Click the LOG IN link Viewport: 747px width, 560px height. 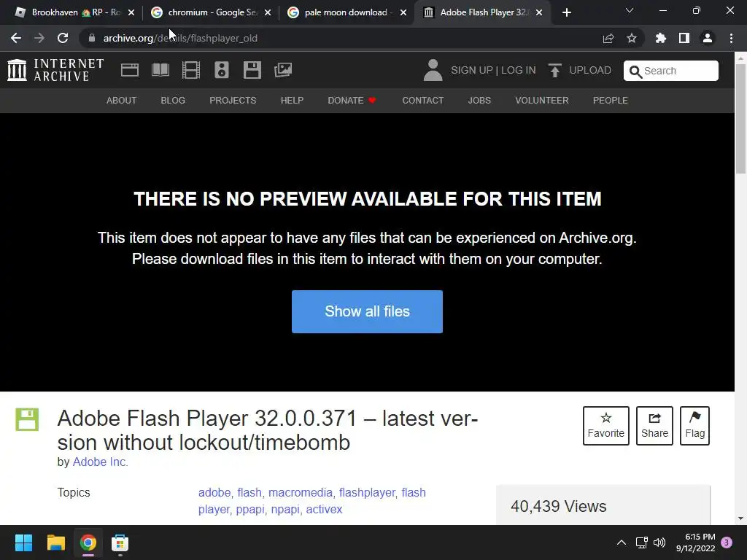[x=519, y=71]
